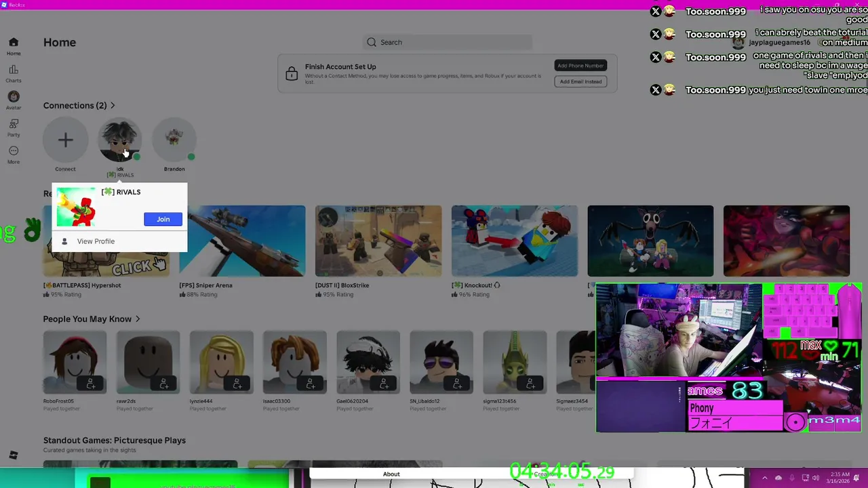
Task: Open Gael0620204's avatar card
Action: coord(368,362)
